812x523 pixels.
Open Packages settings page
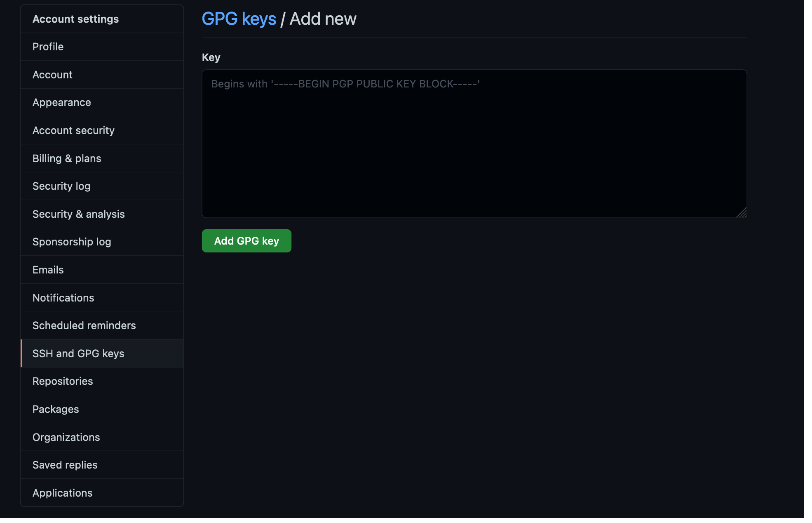pyautogui.click(x=56, y=409)
